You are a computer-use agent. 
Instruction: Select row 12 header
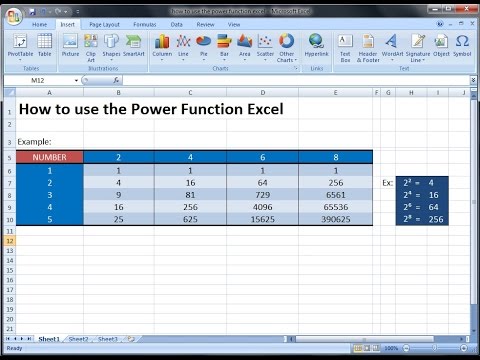coord(10,241)
